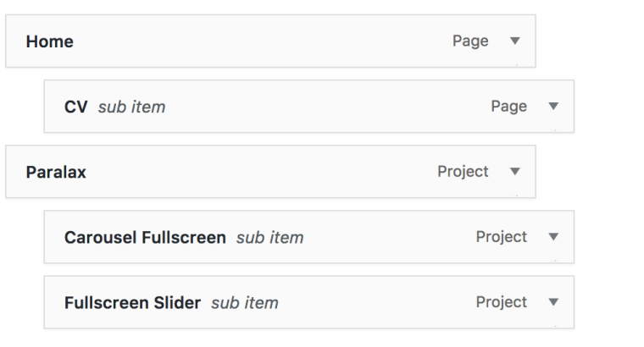Click the Project type label on Paralax

pos(463,172)
